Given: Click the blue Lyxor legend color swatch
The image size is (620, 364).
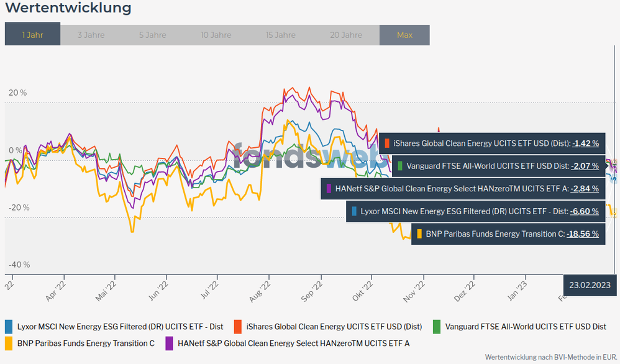Looking at the screenshot, I should point(9,326).
